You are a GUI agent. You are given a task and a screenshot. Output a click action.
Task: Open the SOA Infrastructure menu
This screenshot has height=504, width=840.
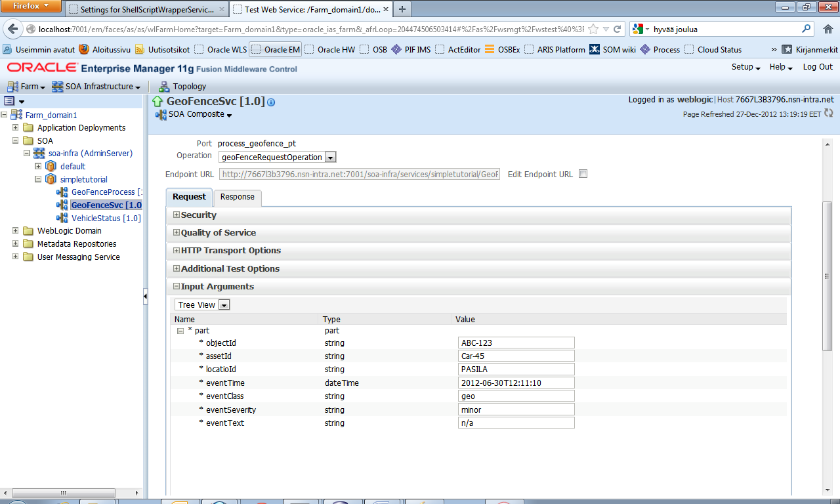pos(96,86)
